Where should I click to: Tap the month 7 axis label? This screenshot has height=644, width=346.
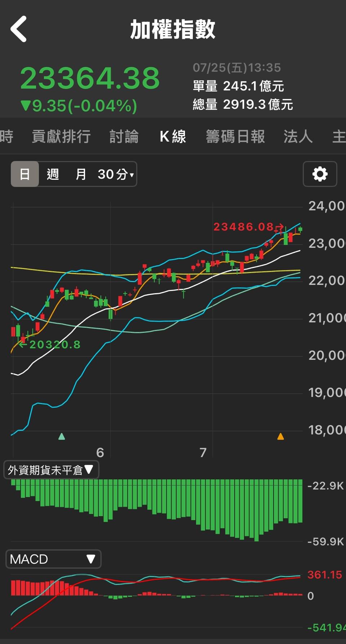[203, 452]
